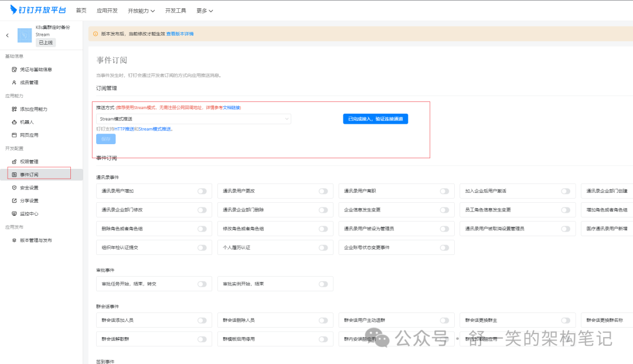This screenshot has width=633, height=364.
Task: Click the 增加角色或者角色组 event card
Action: (607, 210)
